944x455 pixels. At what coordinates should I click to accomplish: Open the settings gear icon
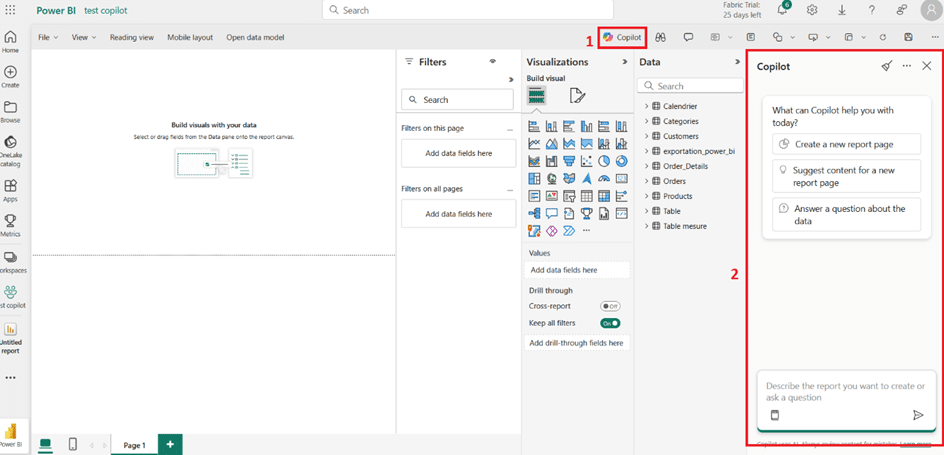[812, 10]
